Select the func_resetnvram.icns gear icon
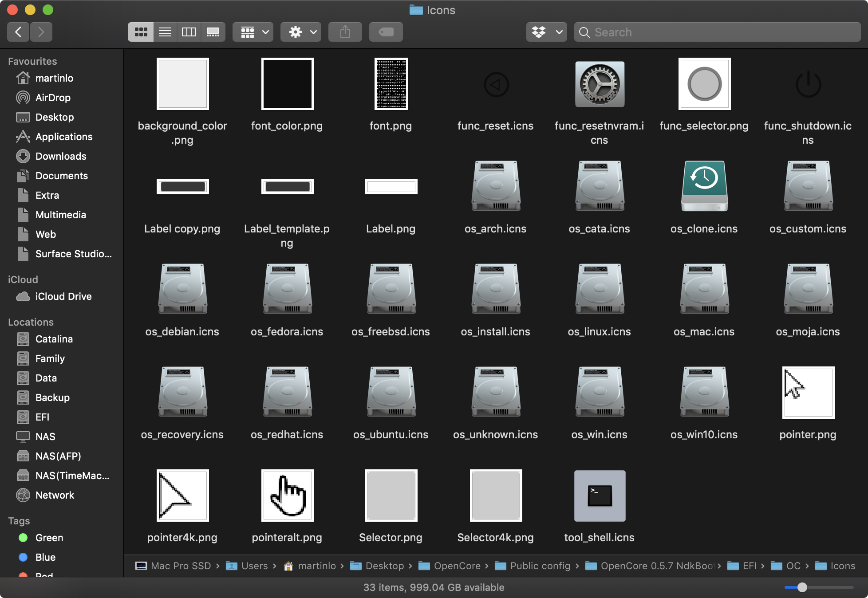 click(600, 84)
